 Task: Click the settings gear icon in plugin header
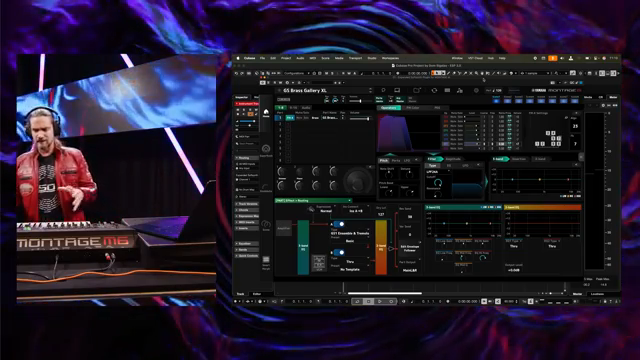point(476,90)
